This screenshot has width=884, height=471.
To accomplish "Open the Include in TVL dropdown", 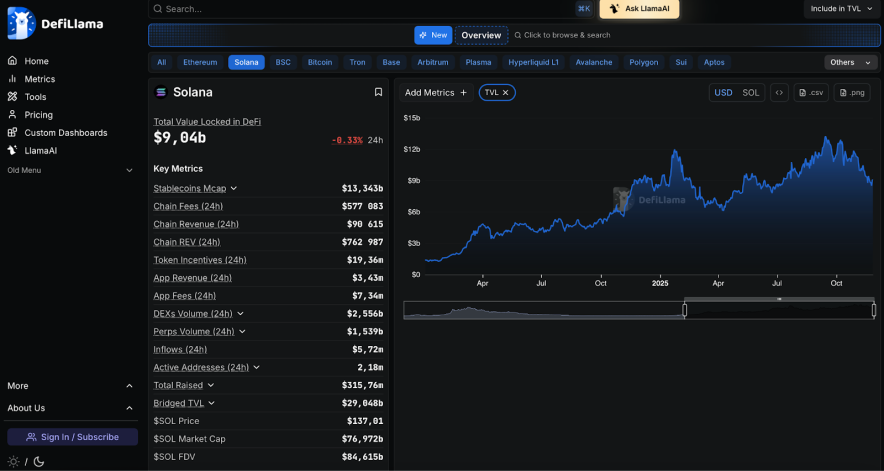I will point(842,8).
